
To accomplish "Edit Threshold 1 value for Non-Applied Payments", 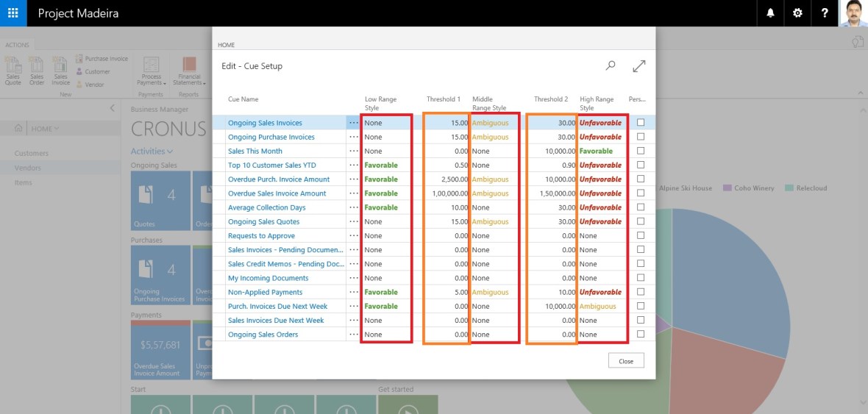I will 447,292.
